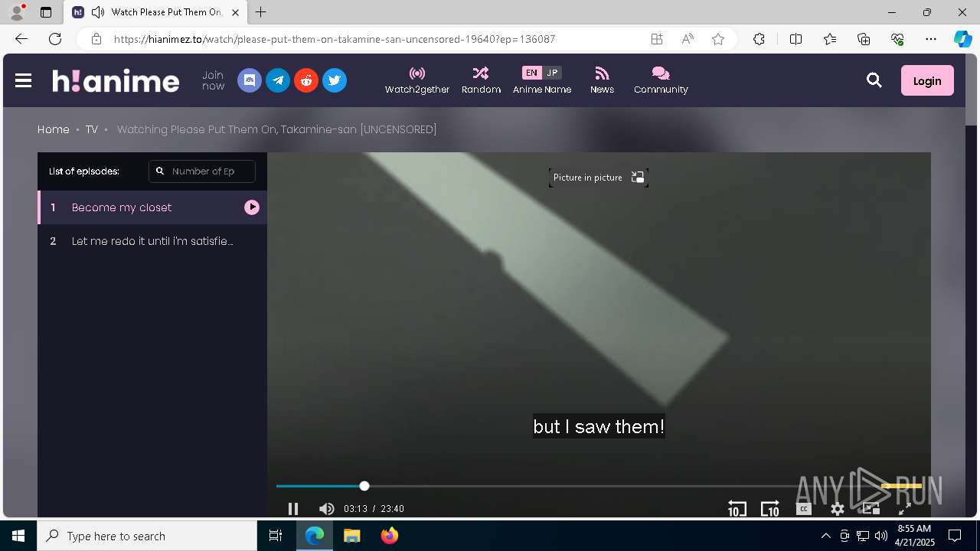
Task: Click the taskbar search box
Action: pyautogui.click(x=147, y=536)
